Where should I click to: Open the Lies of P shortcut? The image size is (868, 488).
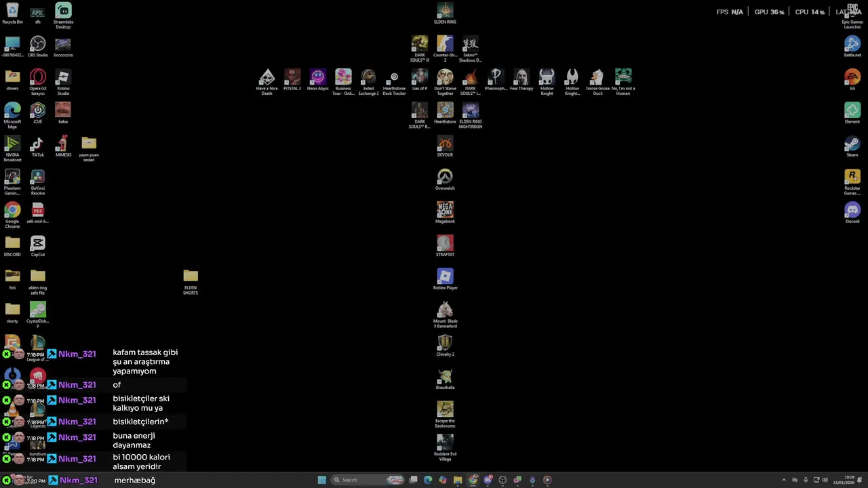pyautogui.click(x=420, y=80)
